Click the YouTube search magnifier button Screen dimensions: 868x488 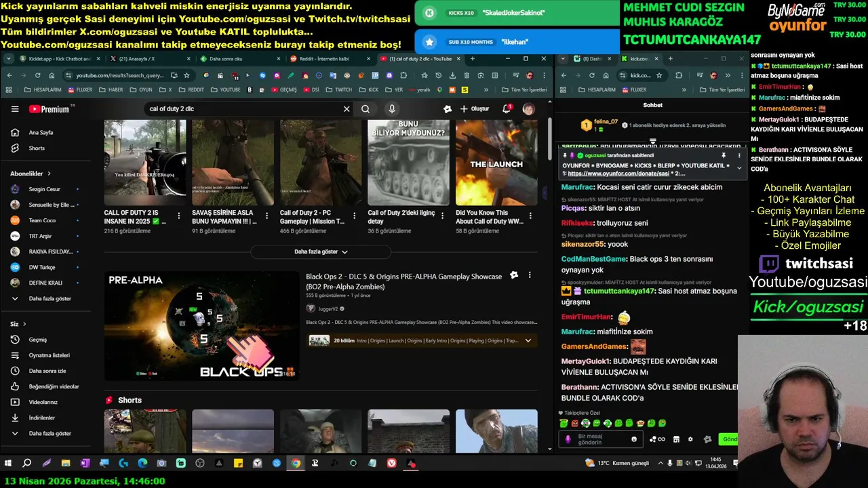(x=366, y=108)
